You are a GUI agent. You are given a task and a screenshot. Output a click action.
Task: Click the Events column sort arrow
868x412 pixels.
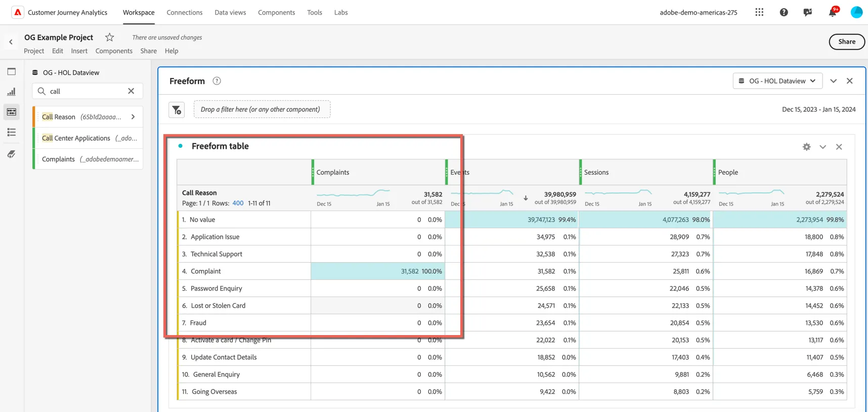[526, 198]
